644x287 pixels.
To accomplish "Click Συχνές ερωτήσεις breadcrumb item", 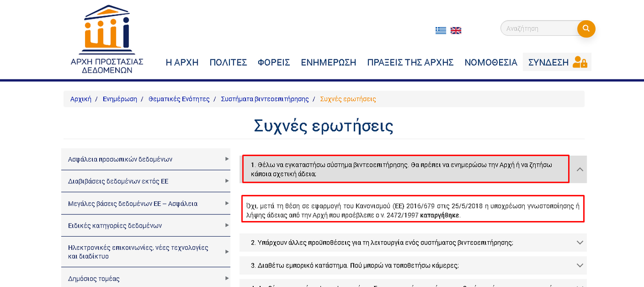I will (x=348, y=99).
